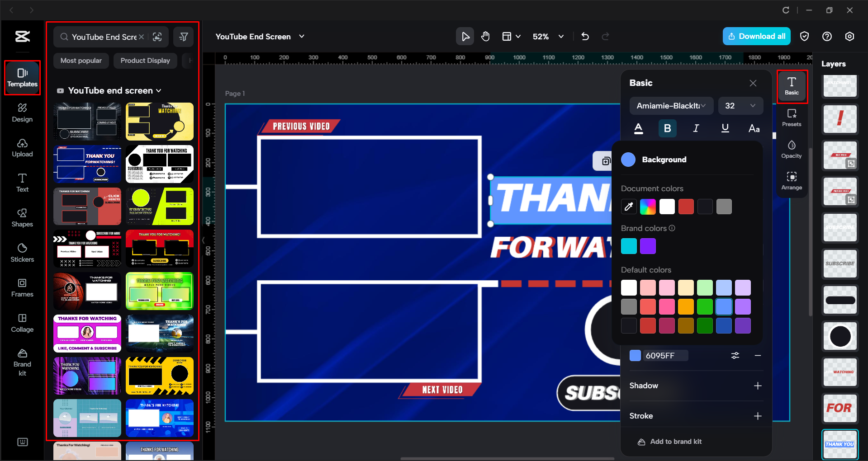The height and width of the screenshot is (461, 868).
Task: Open the Stickers panel
Action: [x=22, y=253]
